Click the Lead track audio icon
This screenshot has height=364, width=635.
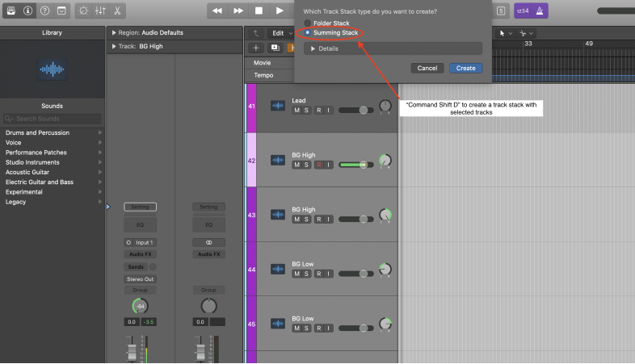click(278, 106)
